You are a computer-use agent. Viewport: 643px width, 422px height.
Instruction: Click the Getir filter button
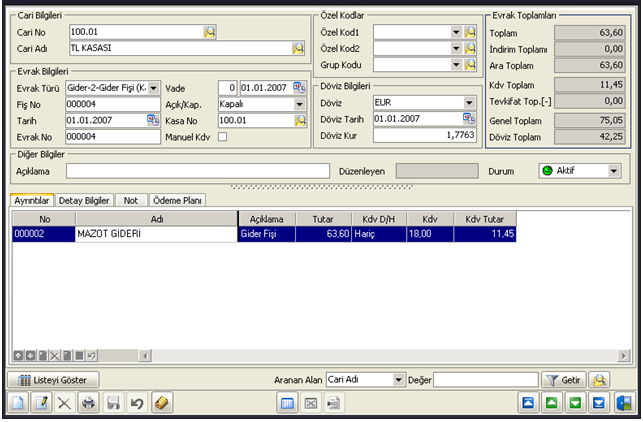(x=564, y=380)
